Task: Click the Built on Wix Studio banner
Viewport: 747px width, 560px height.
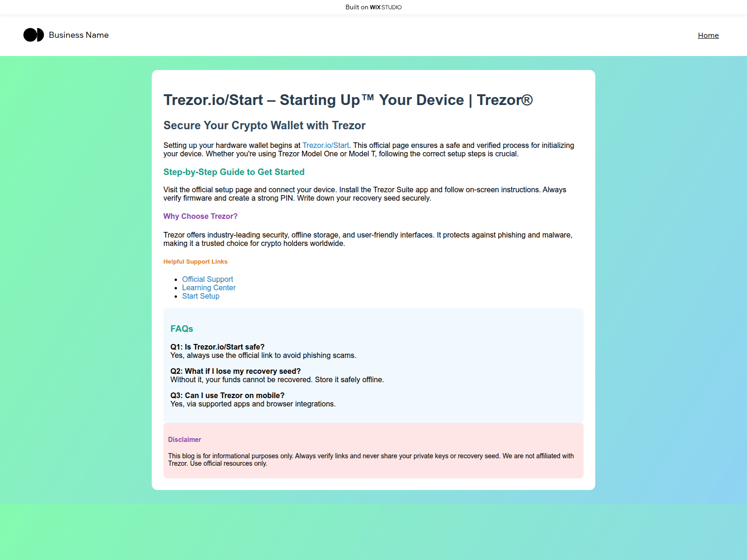Action: tap(373, 7)
